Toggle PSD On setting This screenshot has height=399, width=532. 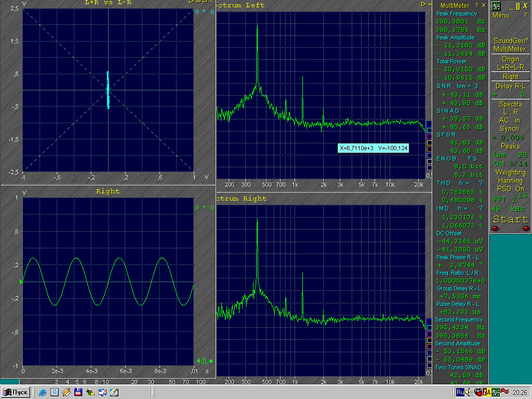click(510, 189)
